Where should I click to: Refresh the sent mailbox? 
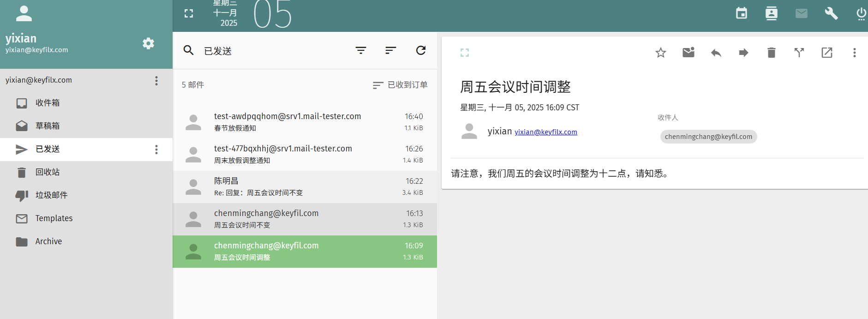(420, 50)
